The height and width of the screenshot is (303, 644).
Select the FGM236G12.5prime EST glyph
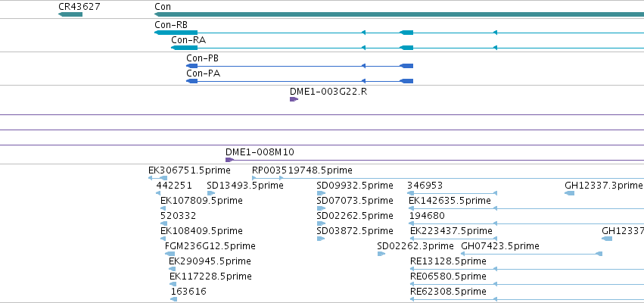[170, 254]
